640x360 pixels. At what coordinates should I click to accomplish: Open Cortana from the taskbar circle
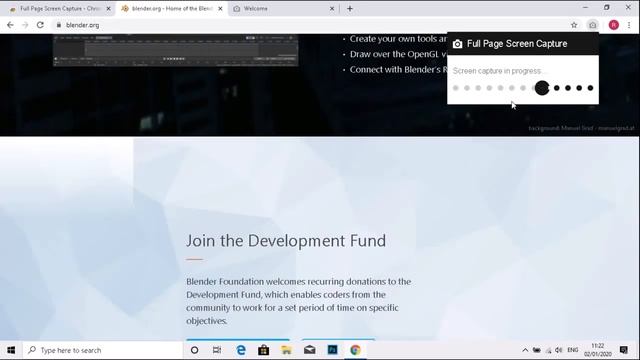pos(195,350)
